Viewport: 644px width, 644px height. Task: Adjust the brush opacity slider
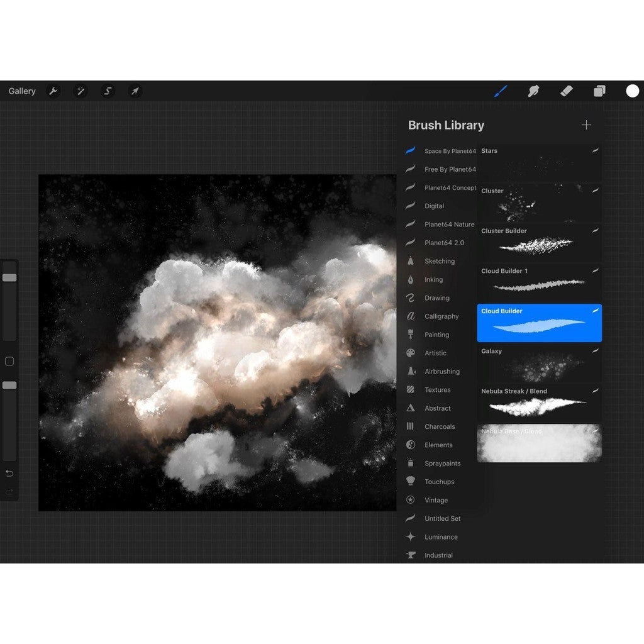coord(9,384)
